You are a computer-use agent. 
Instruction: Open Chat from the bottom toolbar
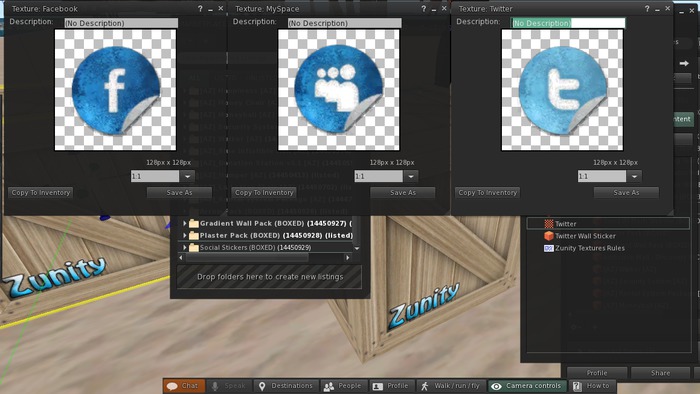(x=184, y=386)
